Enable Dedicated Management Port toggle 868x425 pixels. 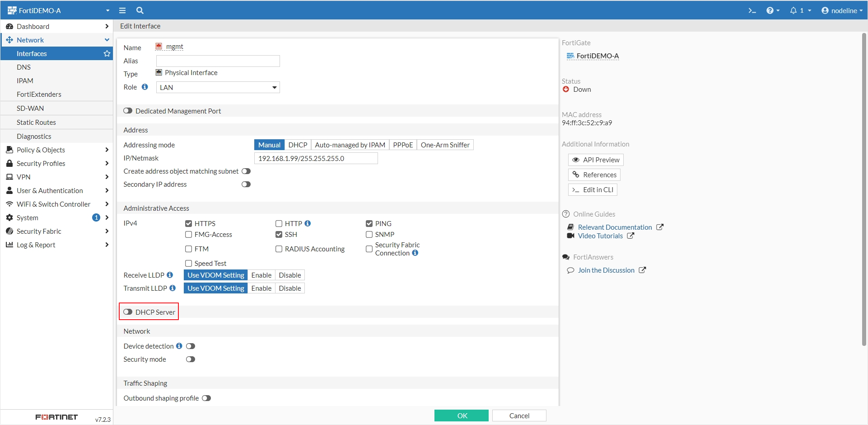click(128, 111)
